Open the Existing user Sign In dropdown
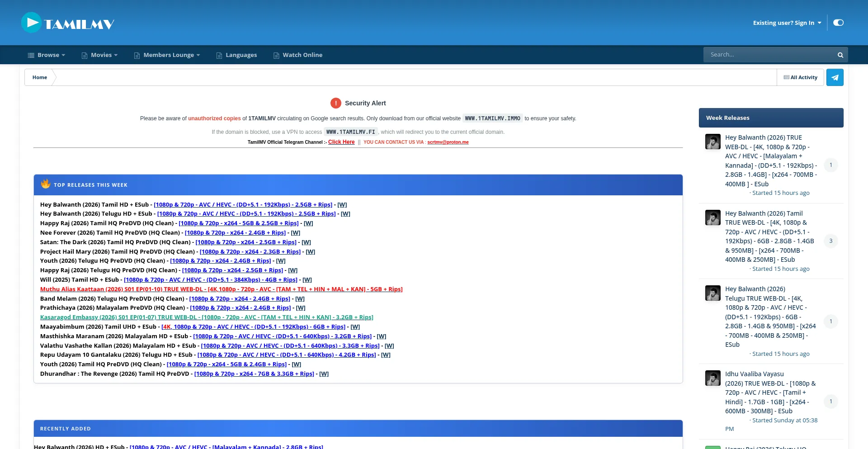Image resolution: width=868 pixels, height=449 pixels. click(x=787, y=23)
